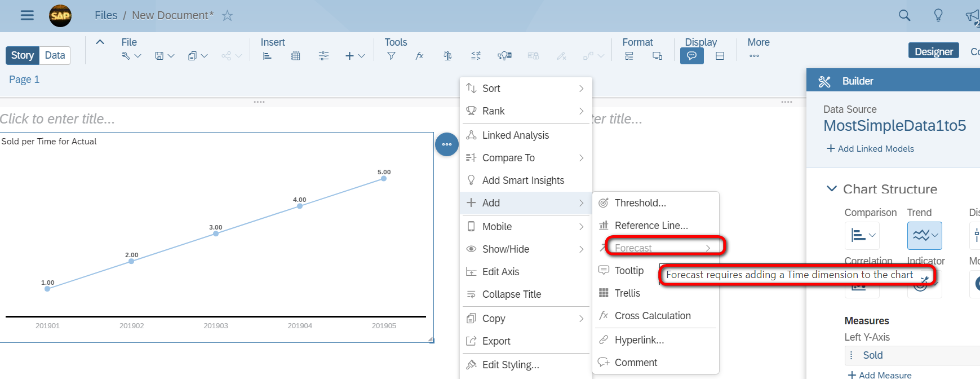Insert a table from the toolbar
The image size is (980, 379).
[x=295, y=56]
